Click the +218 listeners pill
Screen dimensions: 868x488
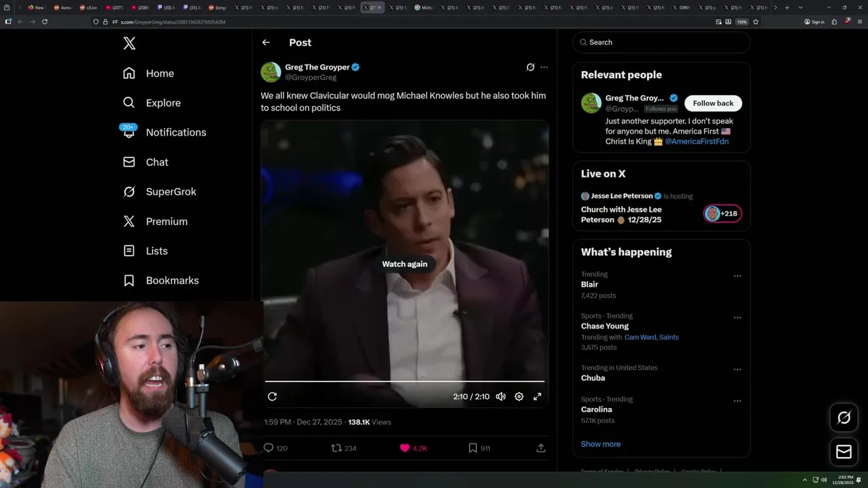click(722, 213)
